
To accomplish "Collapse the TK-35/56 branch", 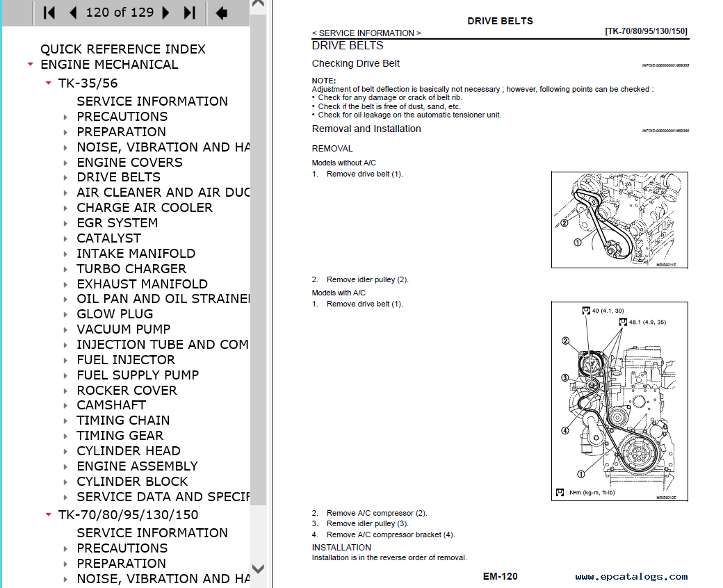I will point(49,83).
